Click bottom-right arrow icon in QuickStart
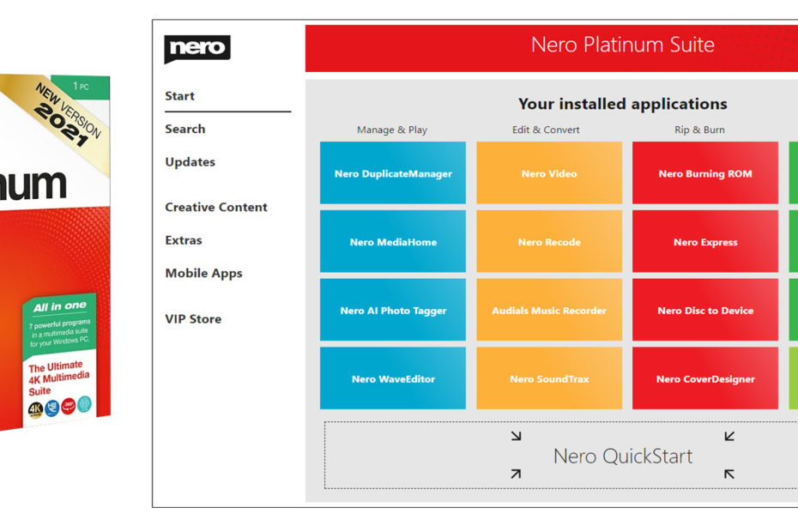 (x=729, y=474)
